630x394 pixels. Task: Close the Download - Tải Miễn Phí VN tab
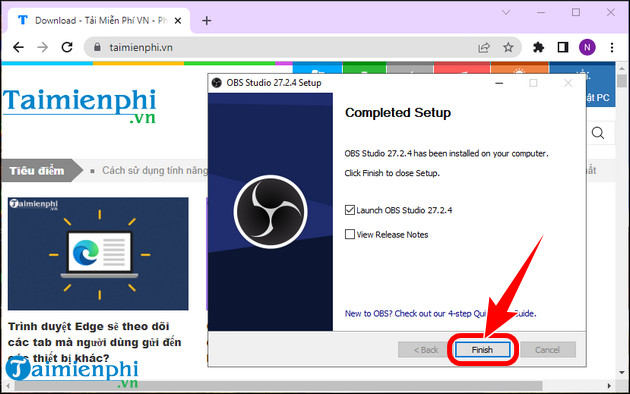coord(178,20)
